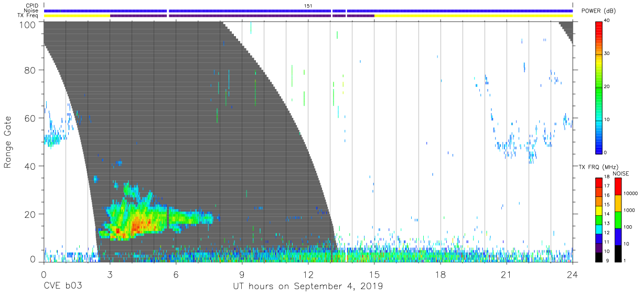
Task: Click the x-axis tick label '24'
Action: pyautogui.click(x=573, y=274)
